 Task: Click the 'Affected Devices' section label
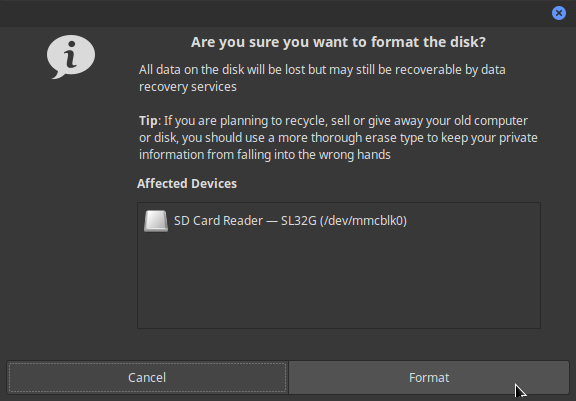[187, 184]
